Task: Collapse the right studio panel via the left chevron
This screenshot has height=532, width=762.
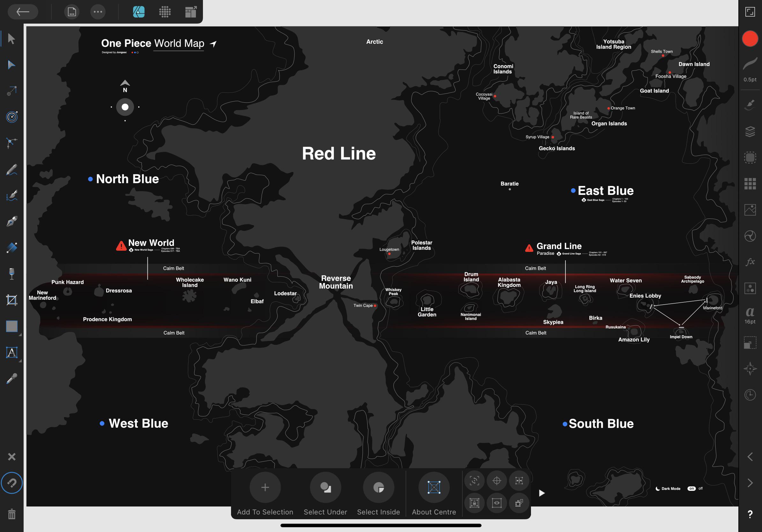Action: click(750, 457)
